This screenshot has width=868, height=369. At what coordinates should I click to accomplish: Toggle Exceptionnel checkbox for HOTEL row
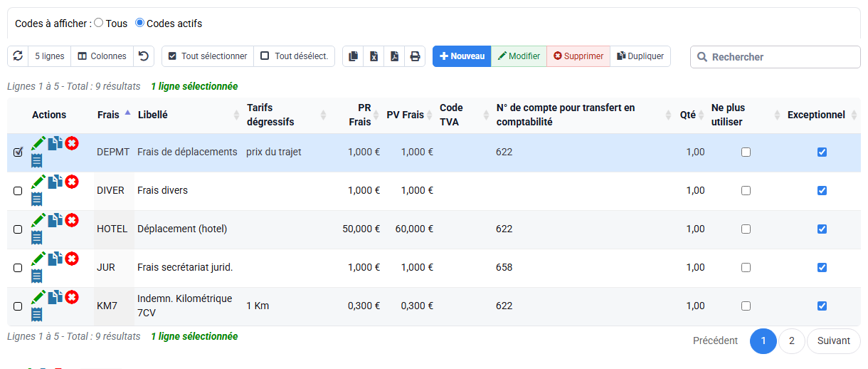coord(822,229)
